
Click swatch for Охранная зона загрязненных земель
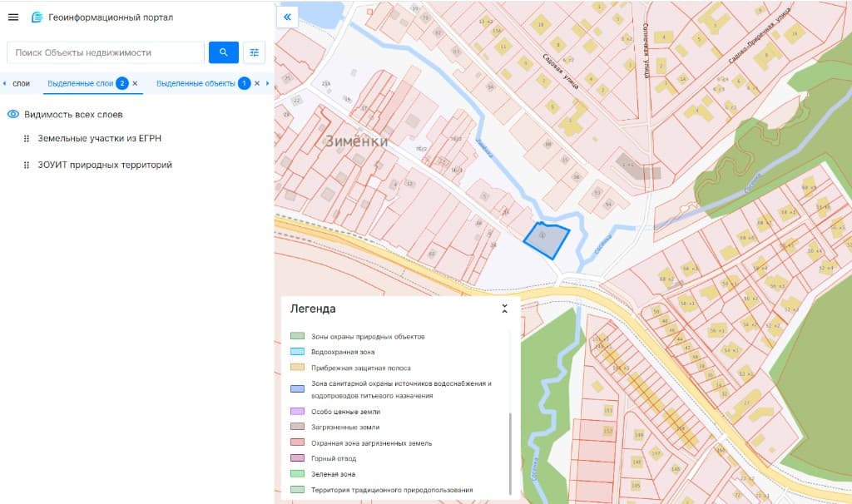(297, 442)
